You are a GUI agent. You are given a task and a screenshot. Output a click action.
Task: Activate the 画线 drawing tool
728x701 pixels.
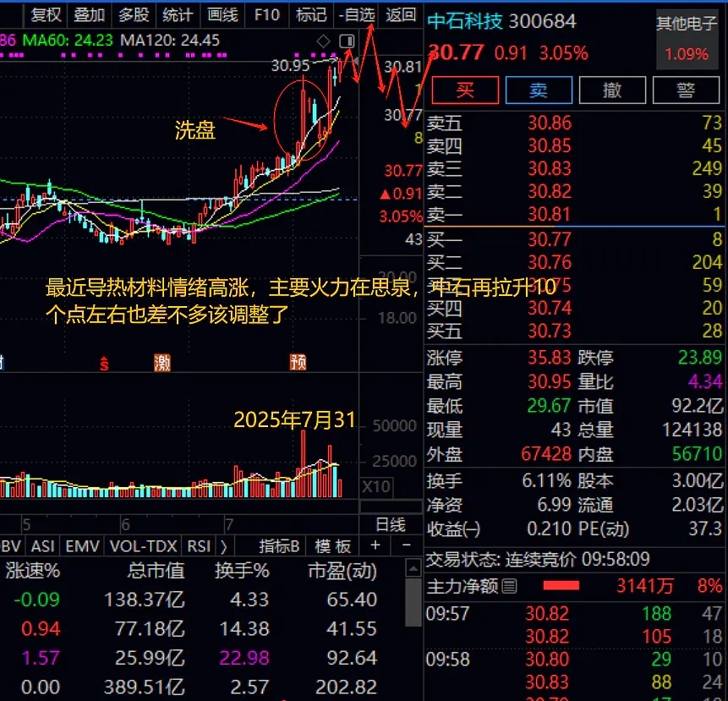[222, 15]
